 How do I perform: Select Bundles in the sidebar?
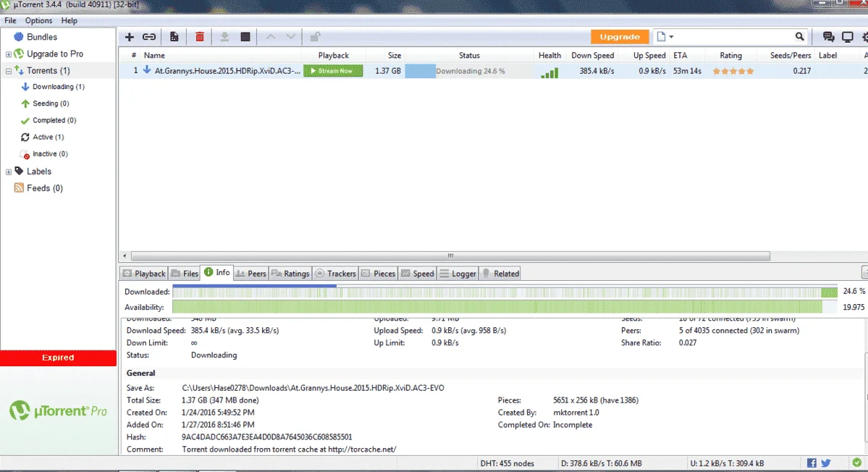pyautogui.click(x=41, y=37)
